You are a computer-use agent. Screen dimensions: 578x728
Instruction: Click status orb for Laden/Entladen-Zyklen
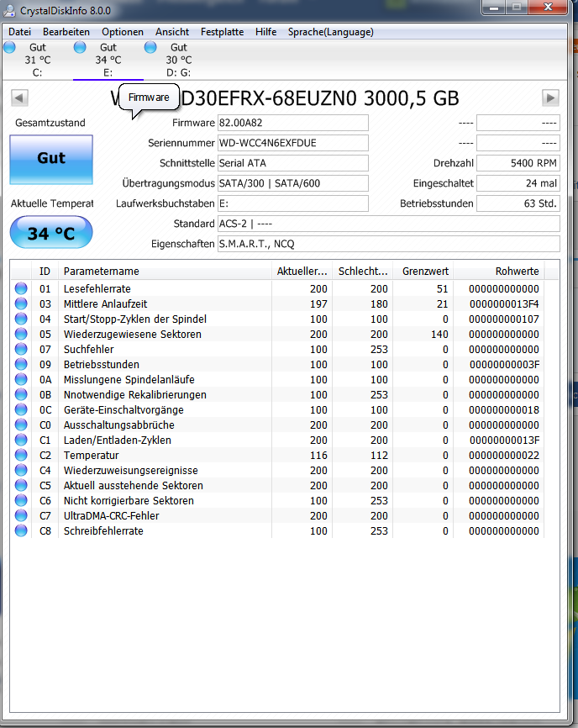(x=21, y=440)
